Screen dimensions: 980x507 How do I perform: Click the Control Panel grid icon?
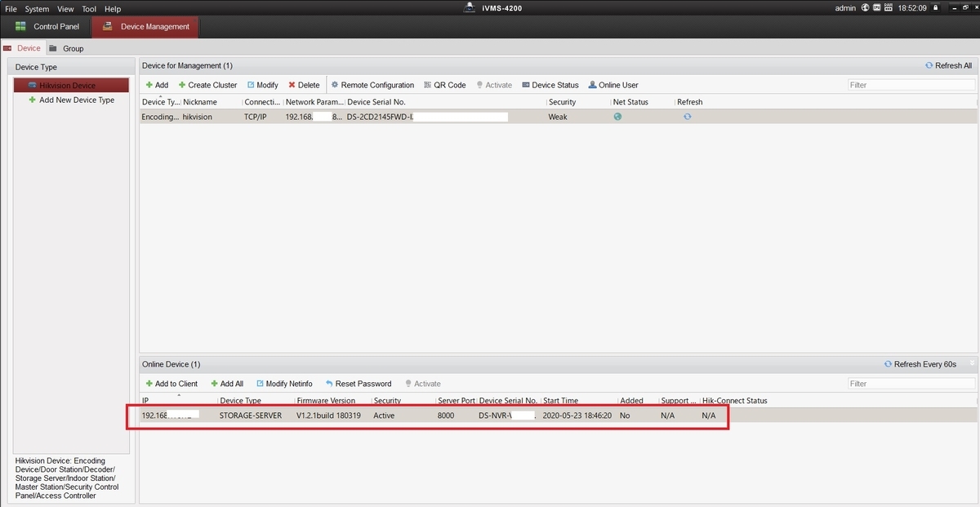pos(20,27)
